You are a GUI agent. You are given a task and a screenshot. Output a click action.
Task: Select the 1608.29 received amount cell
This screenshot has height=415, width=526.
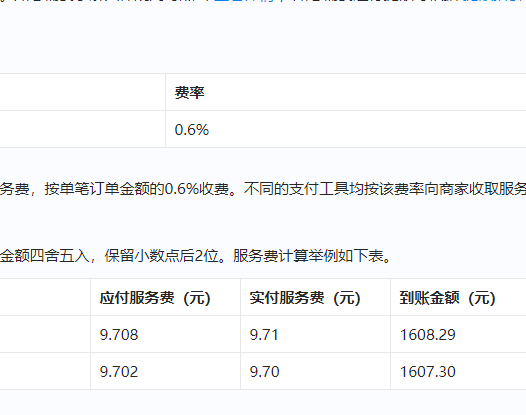click(x=458, y=334)
